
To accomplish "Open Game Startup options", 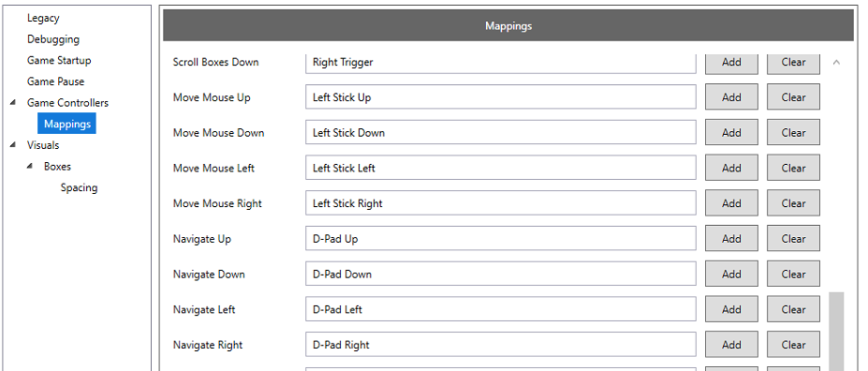I will click(x=59, y=60).
